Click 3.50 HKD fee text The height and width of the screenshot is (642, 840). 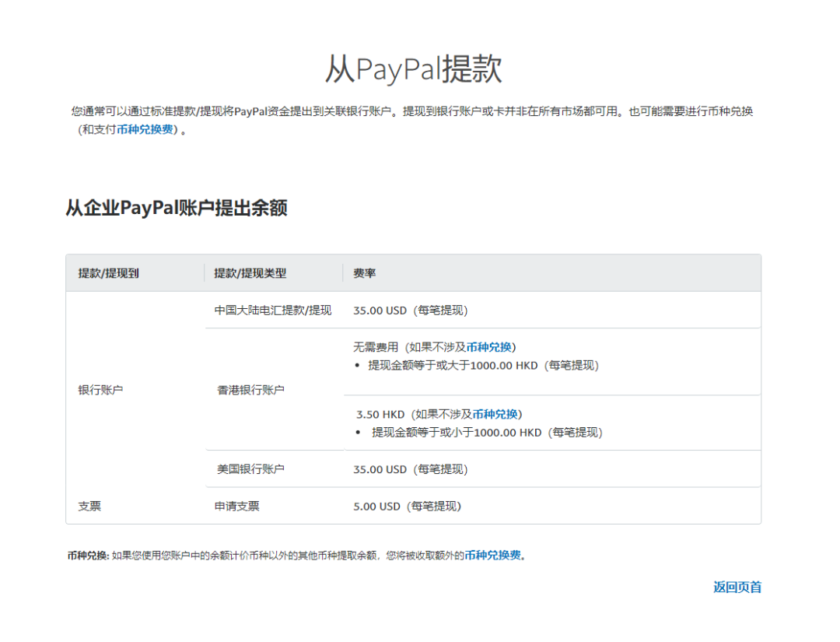[380, 414]
